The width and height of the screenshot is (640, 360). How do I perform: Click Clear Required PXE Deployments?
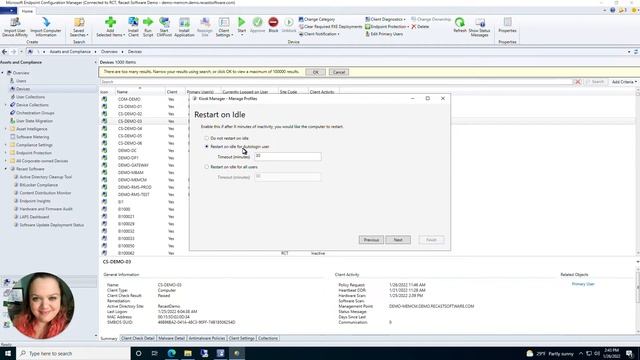tap(330, 27)
